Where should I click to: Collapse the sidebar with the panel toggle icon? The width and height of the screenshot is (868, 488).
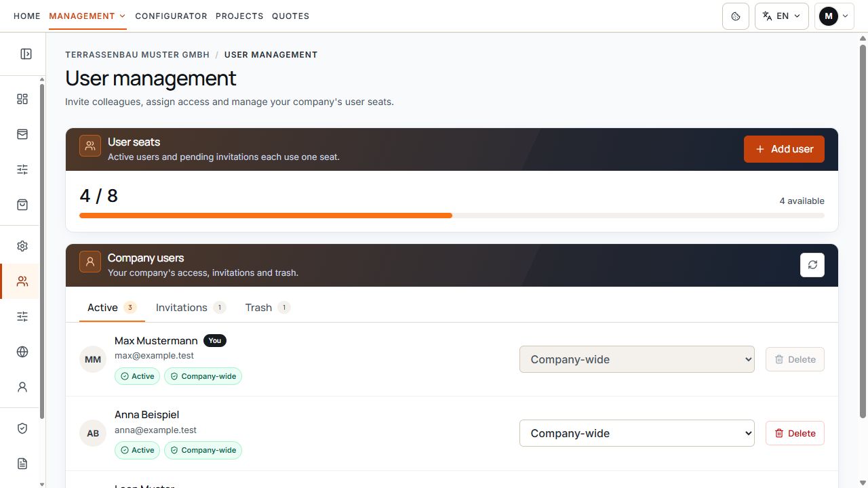click(26, 54)
